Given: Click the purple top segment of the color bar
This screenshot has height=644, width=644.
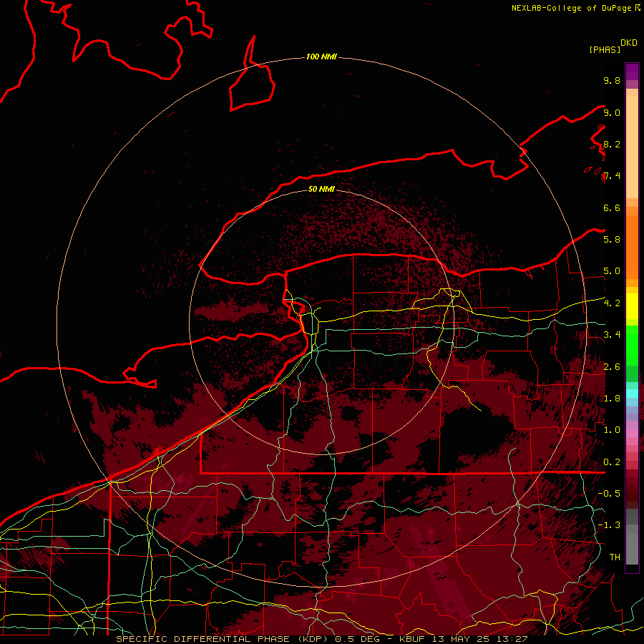Looking at the screenshot, I should coord(632,72).
